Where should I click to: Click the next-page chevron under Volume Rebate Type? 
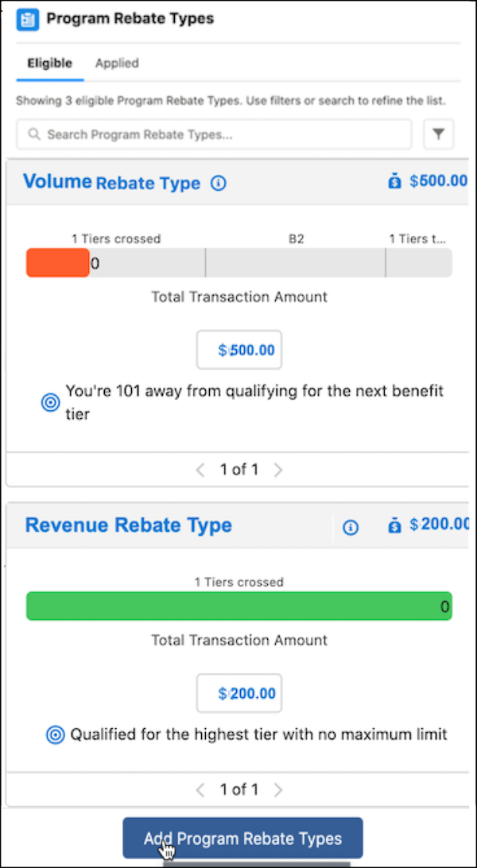(x=278, y=469)
